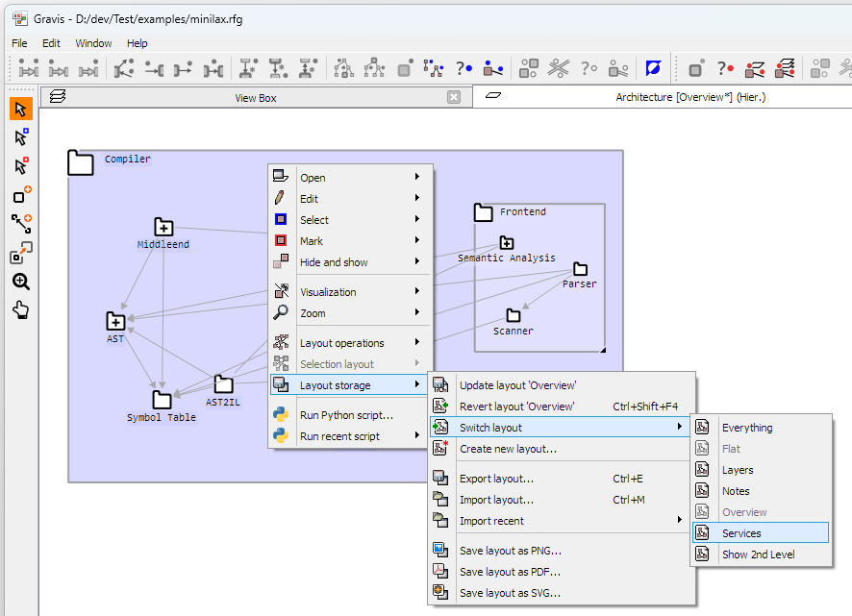
Task: Expand the Hide and show submenu
Action: [x=351, y=261]
